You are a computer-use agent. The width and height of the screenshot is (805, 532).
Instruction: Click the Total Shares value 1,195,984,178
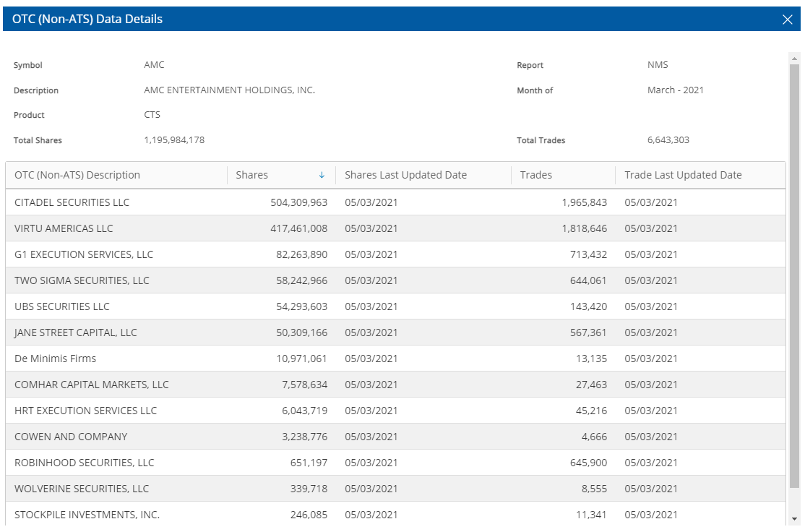point(174,140)
